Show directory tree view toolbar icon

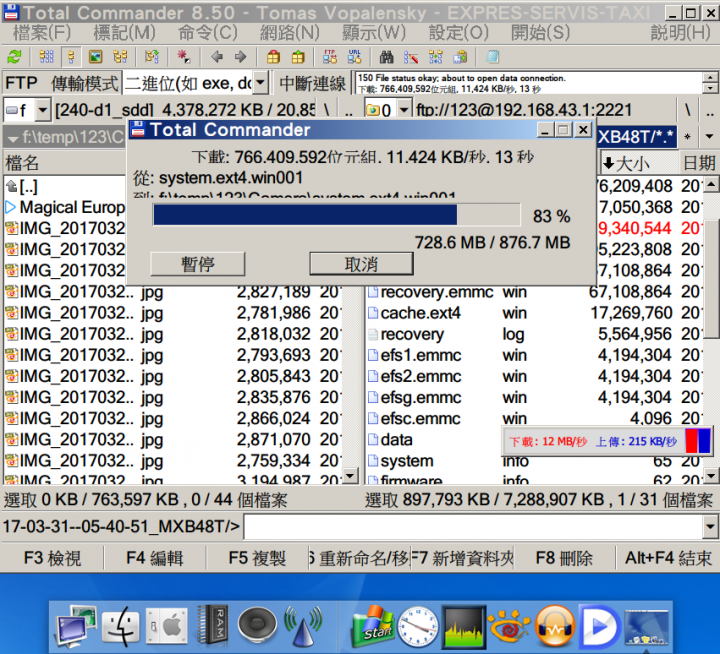120,57
